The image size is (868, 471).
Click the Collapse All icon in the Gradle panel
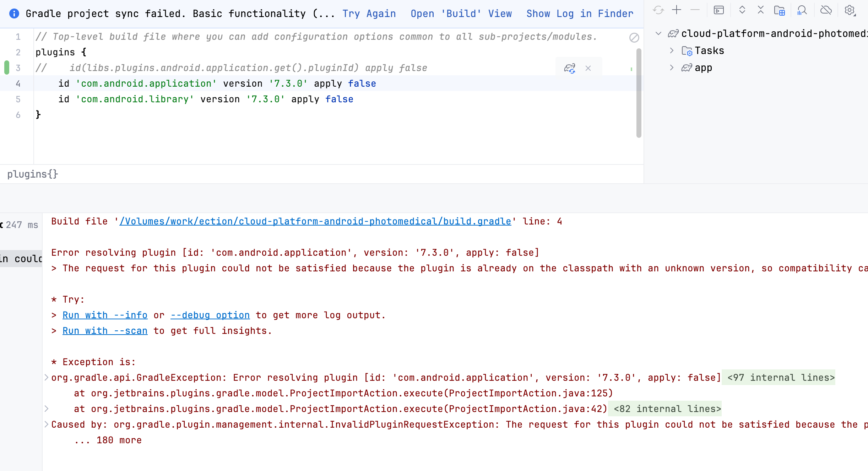click(x=760, y=10)
